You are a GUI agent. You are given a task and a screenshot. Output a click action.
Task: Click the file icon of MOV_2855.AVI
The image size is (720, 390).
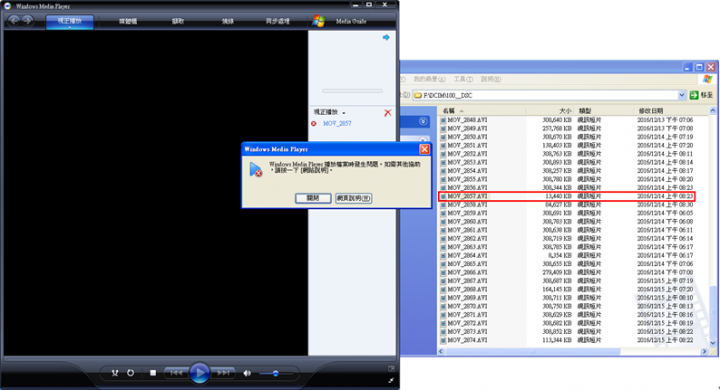click(443, 179)
